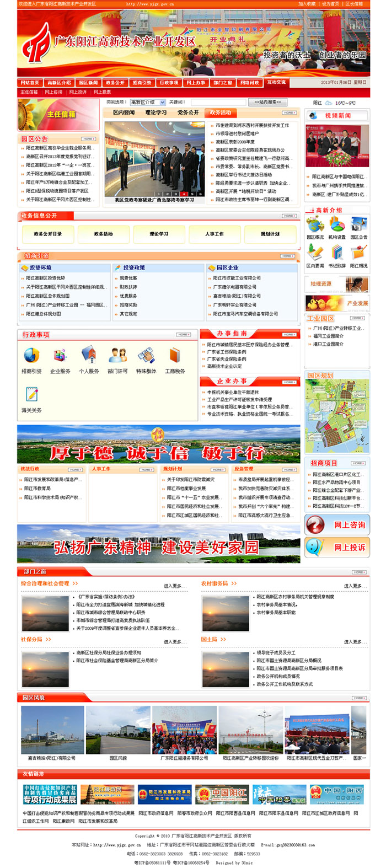Open the 特殊群体 icon
Image resolution: width=386 pixels, height=868 pixels.
point(146,355)
